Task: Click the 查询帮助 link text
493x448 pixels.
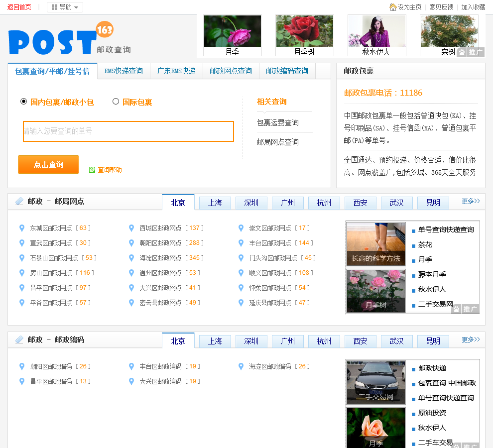Action: pos(110,170)
